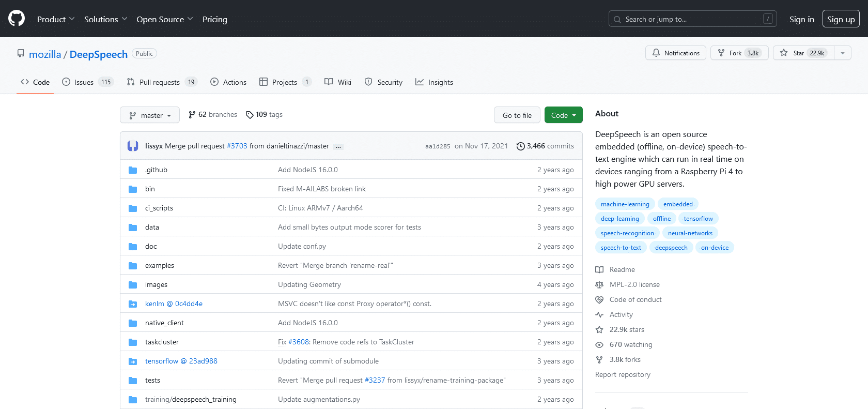
Task: Focus the Search or jump to field
Action: click(x=693, y=19)
